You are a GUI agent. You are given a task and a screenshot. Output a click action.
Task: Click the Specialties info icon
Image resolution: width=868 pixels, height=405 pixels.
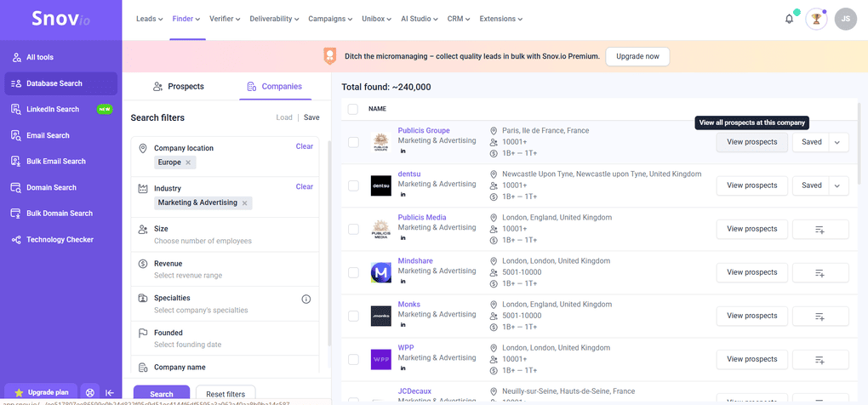[306, 299]
